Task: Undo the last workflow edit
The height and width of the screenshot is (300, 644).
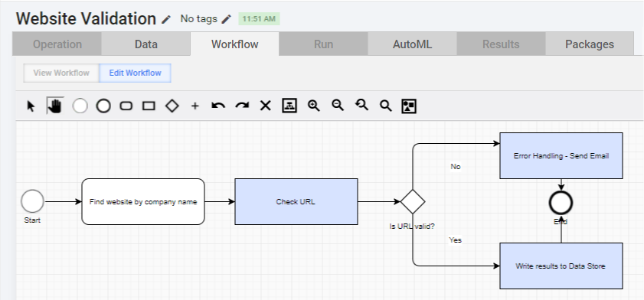Action: point(218,106)
